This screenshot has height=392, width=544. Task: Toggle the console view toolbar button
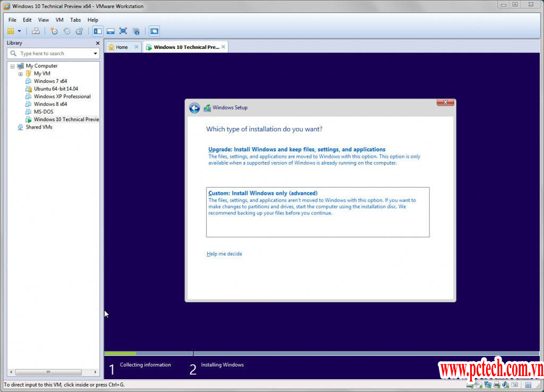pyautogui.click(x=154, y=31)
